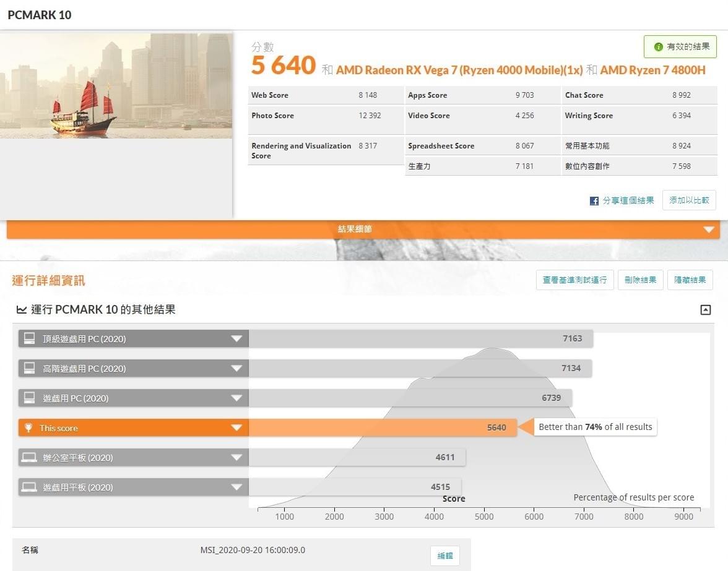The width and height of the screenshot is (728, 571).
Task: Click the green valid-result info icon
Action: [x=658, y=47]
